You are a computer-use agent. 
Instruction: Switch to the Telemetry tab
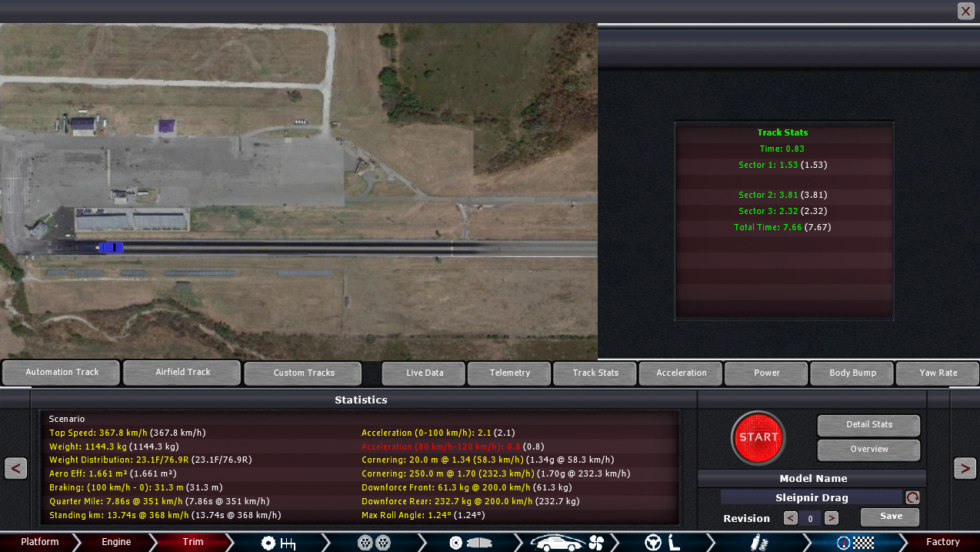(510, 373)
